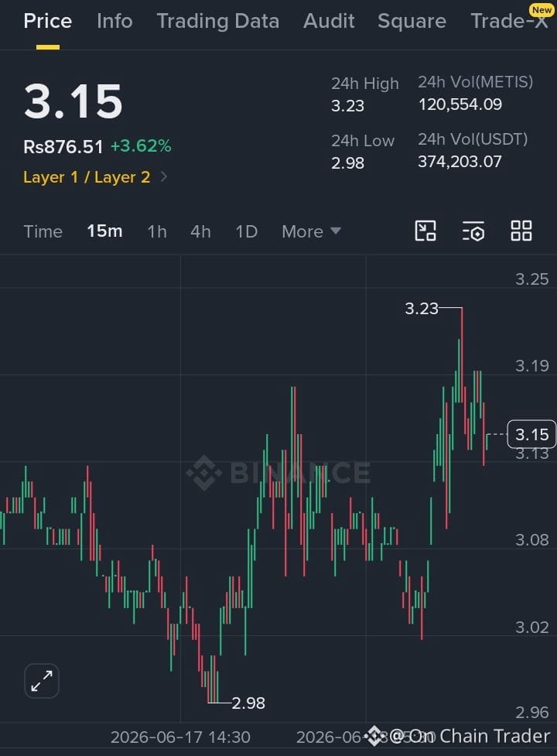Open the Square tab

[x=412, y=21]
